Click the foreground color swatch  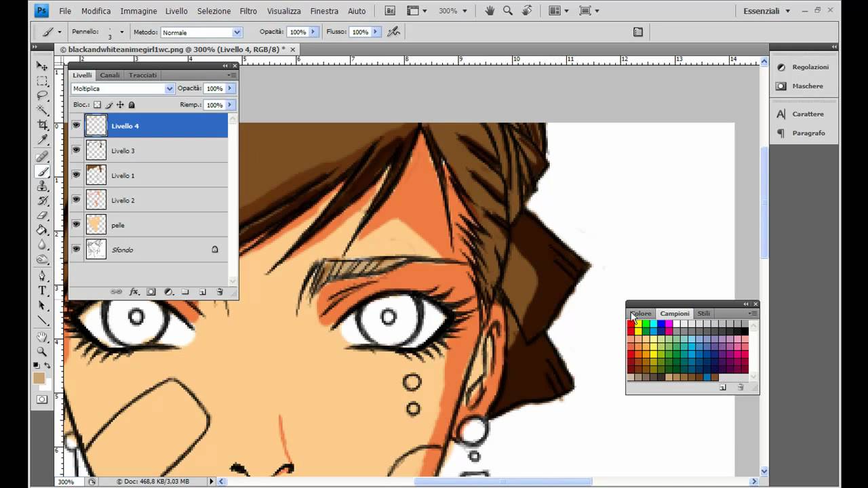click(x=39, y=378)
